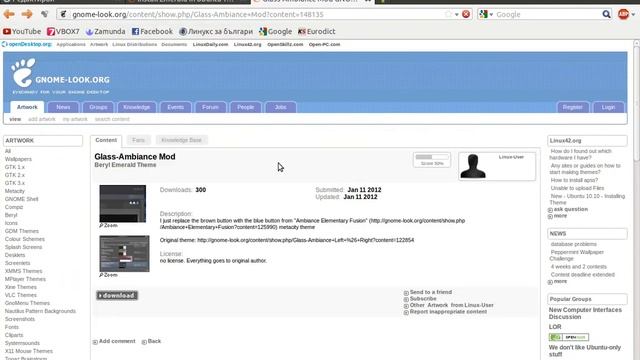Open the Google bookmark
The image size is (640, 360).
[276, 31]
